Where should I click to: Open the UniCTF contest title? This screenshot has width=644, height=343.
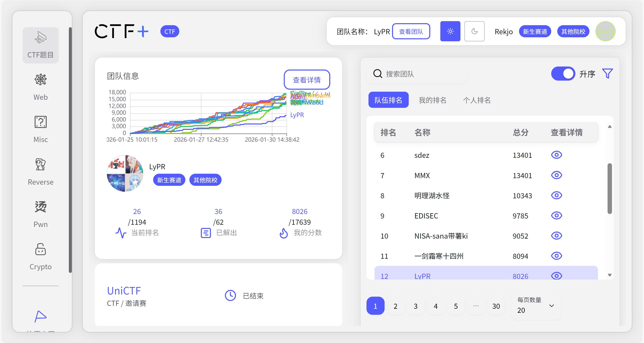click(124, 291)
